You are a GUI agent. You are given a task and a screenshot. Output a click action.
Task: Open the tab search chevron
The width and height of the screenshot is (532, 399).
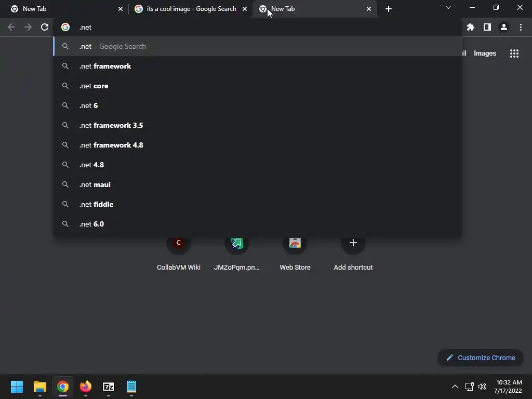[x=448, y=7]
